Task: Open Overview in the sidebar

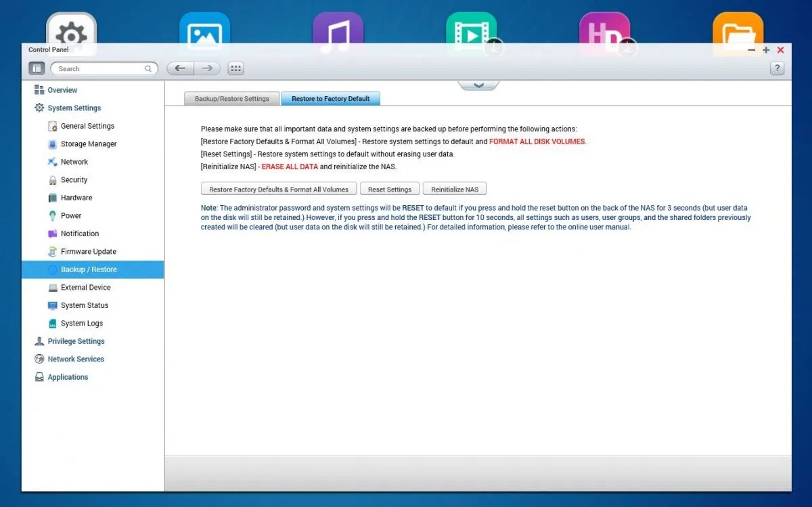Action: pyautogui.click(x=62, y=90)
